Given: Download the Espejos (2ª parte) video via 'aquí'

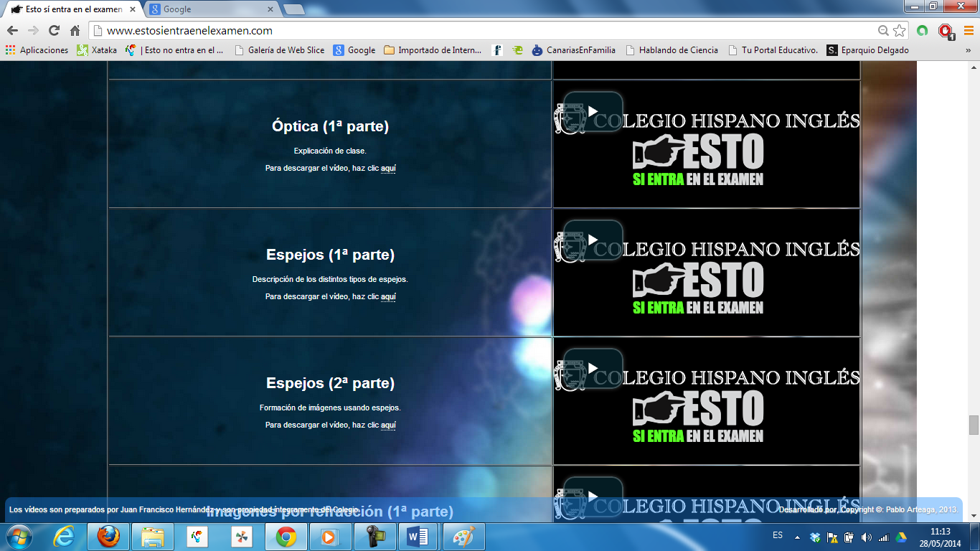Looking at the screenshot, I should pos(388,425).
